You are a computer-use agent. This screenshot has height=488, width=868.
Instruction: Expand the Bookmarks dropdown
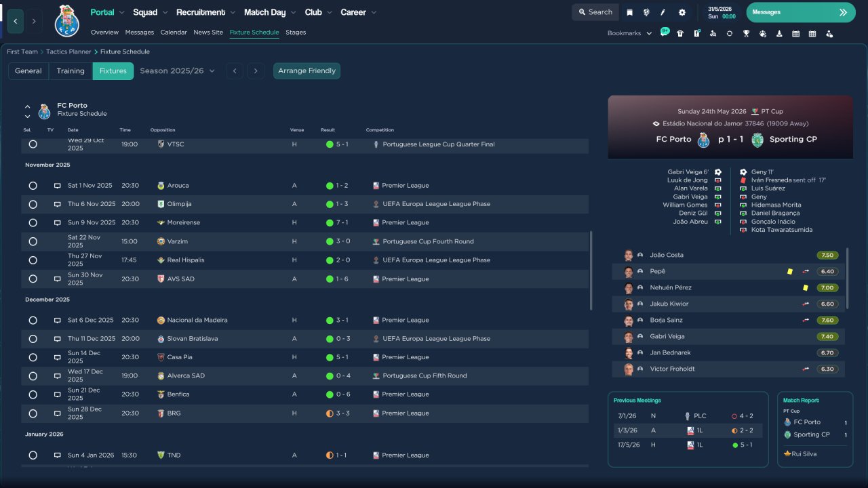click(629, 33)
